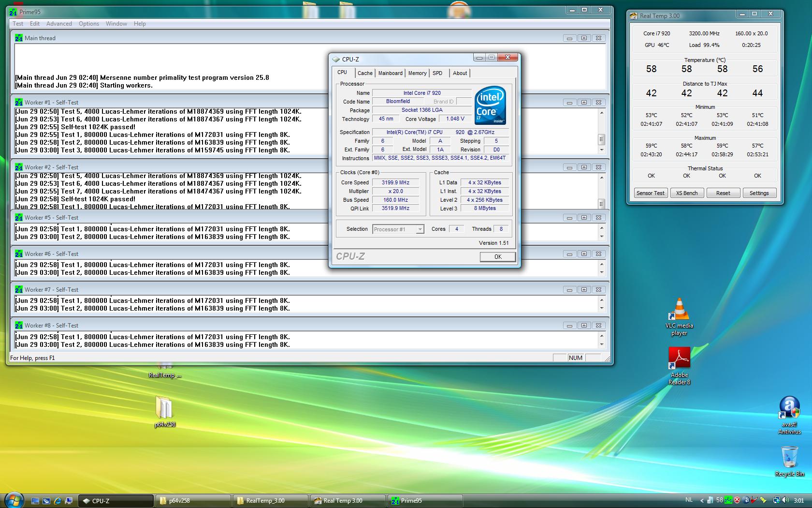Open the Recycle Bin
Image resolution: width=812 pixels, height=508 pixels.
[x=789, y=462]
